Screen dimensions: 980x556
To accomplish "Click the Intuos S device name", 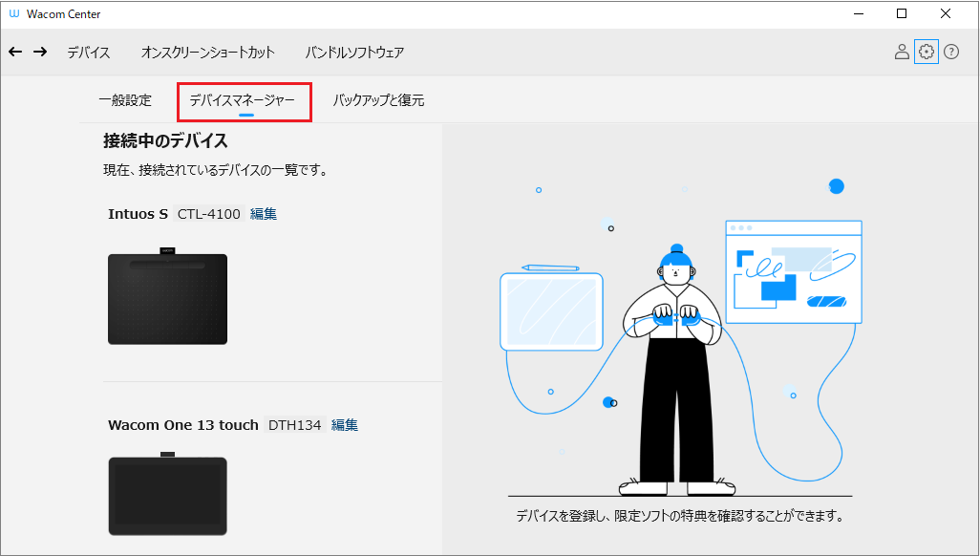I will 138,214.
